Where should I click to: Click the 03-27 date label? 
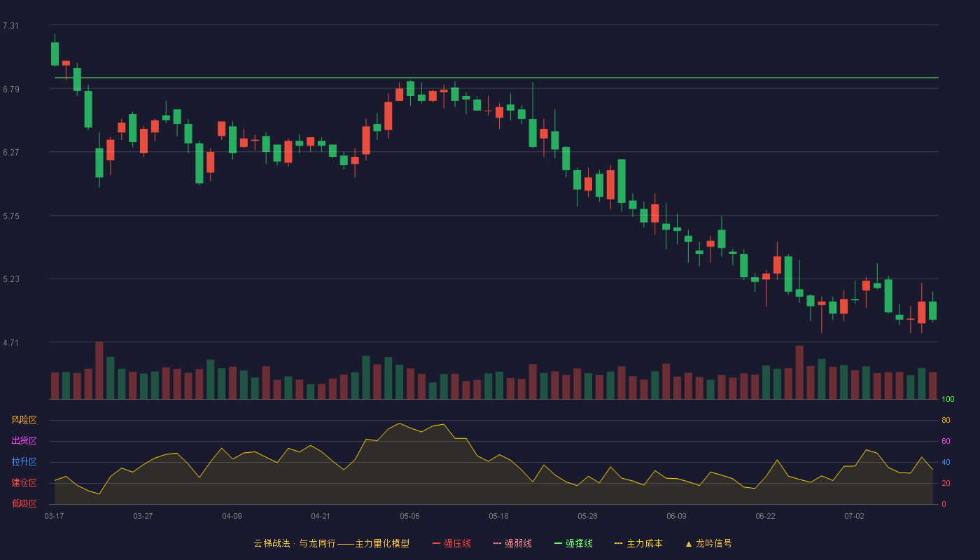click(143, 516)
